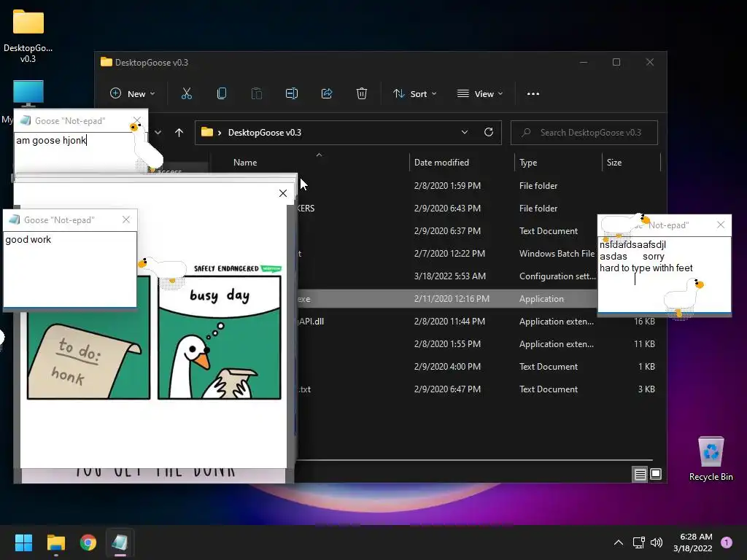Screen dimensions: 747x560
Task: Click the Copy icon in Explorer toolbar
Action: tap(222, 94)
